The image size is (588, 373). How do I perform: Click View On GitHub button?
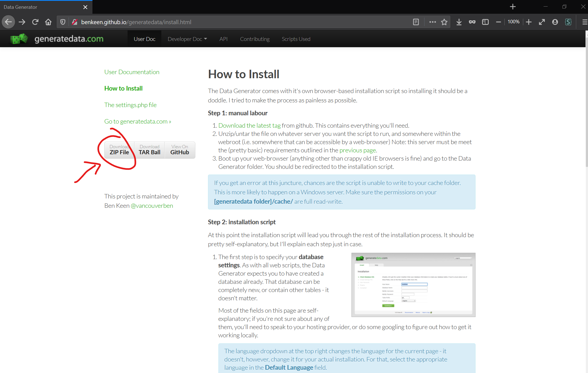tap(180, 150)
